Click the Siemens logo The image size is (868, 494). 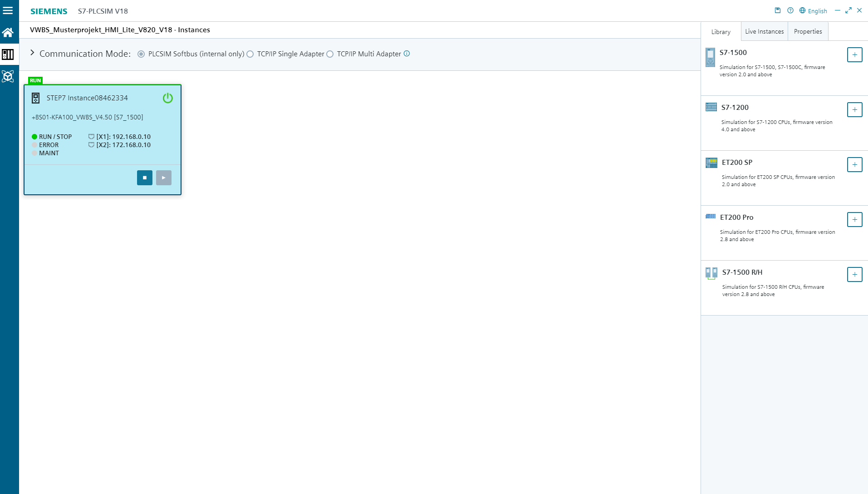[x=49, y=11]
